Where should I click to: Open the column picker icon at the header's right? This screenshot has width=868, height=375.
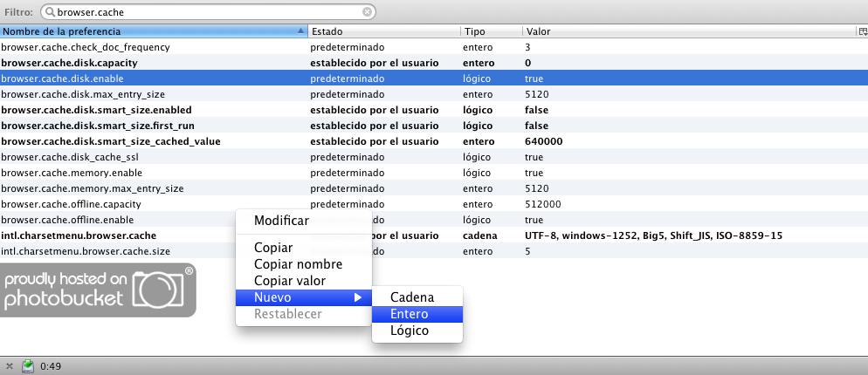tap(862, 31)
